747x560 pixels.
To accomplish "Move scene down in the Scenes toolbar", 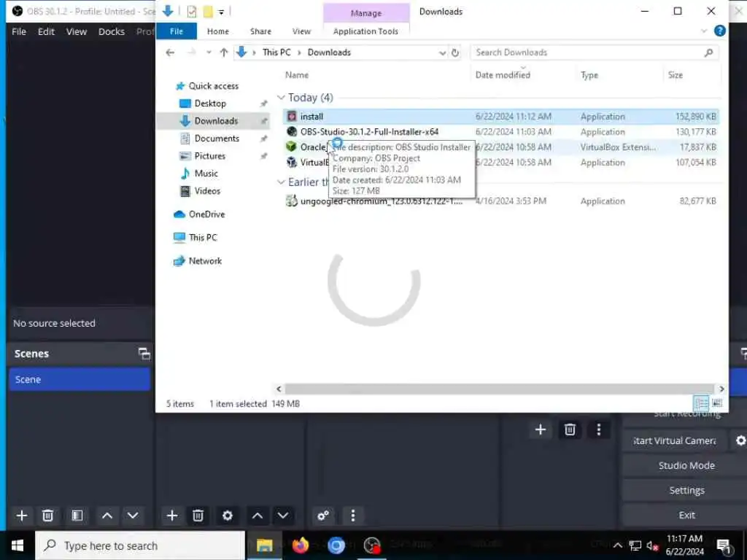I will (x=133, y=516).
